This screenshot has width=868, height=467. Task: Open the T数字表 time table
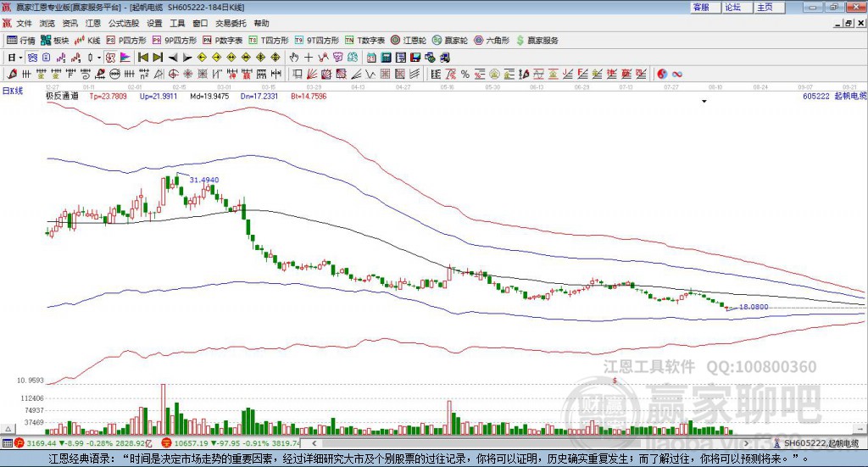click(x=364, y=41)
